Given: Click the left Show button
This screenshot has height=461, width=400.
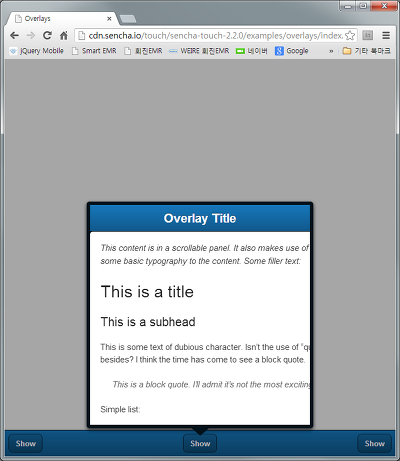Looking at the screenshot, I should [25, 444].
